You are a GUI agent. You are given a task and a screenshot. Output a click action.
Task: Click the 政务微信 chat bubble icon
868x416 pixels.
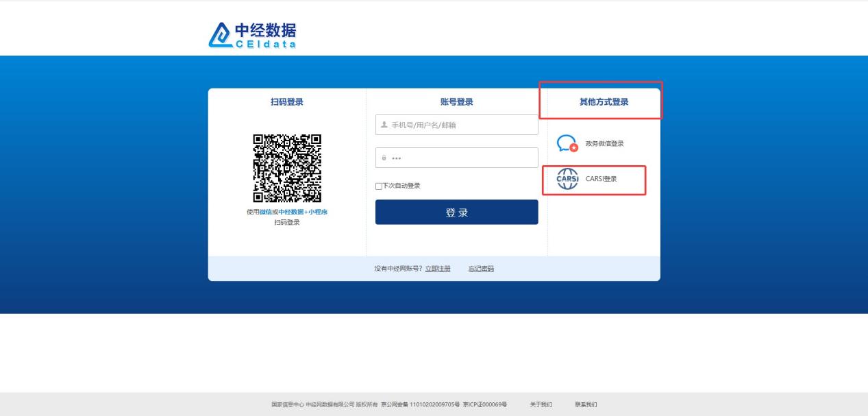click(x=567, y=143)
